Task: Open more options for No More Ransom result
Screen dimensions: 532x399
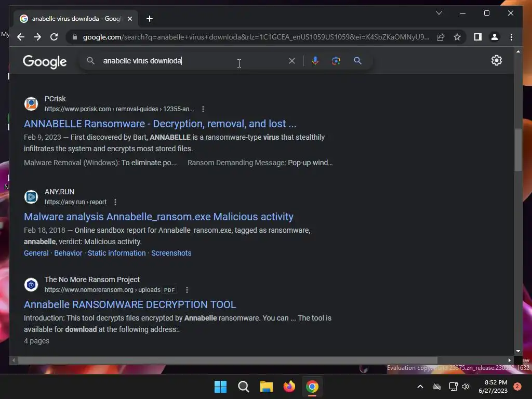Action: pos(187,290)
